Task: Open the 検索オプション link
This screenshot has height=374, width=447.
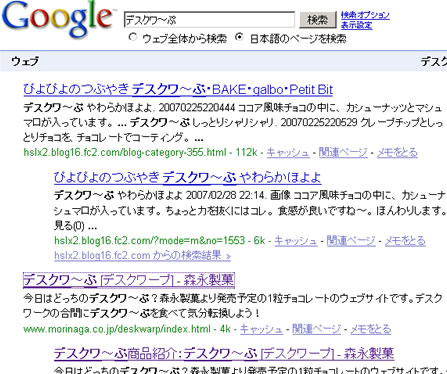Action: (365, 15)
